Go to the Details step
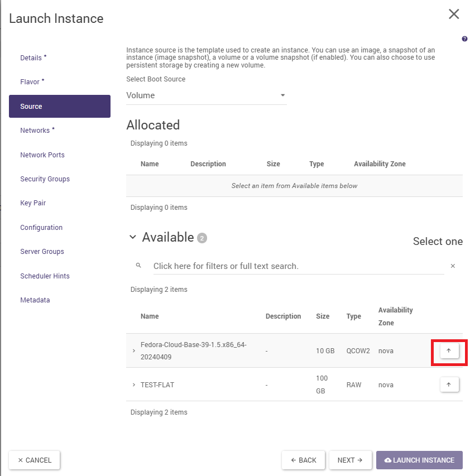 (x=33, y=58)
